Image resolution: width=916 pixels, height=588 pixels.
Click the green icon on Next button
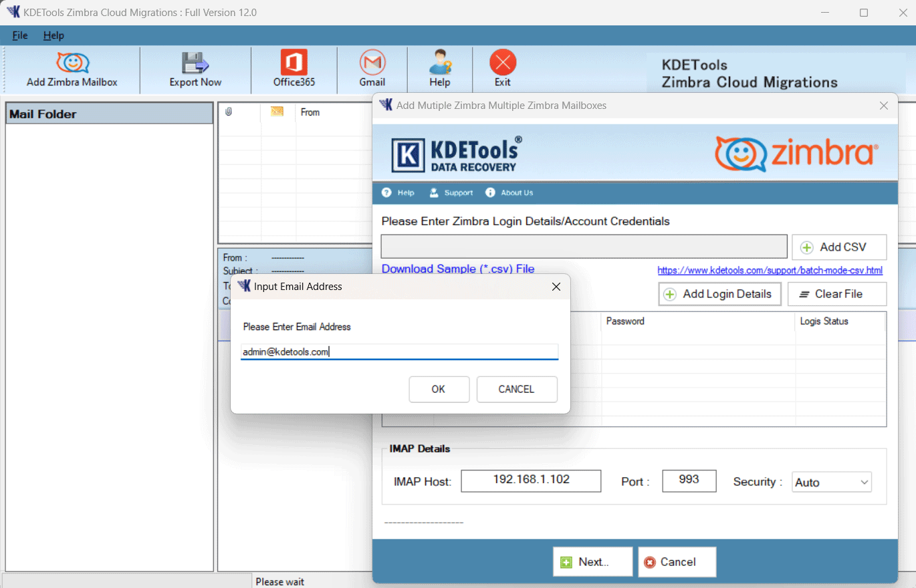pyautogui.click(x=566, y=562)
